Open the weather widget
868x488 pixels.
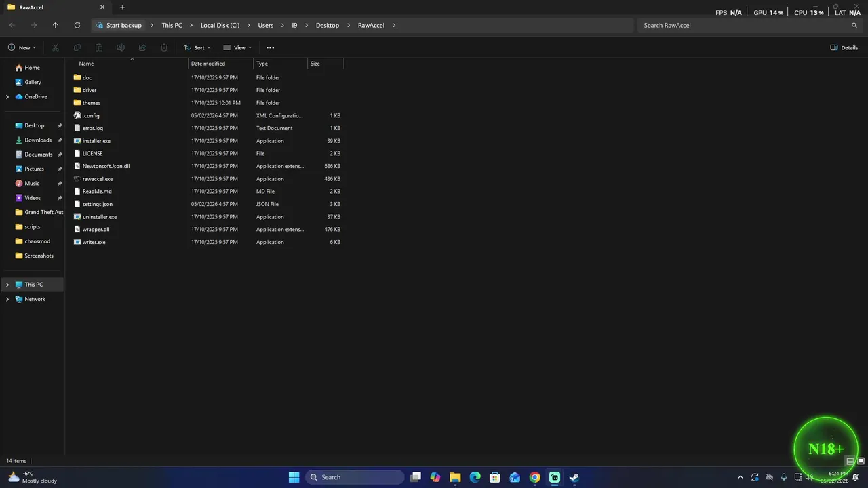click(32, 477)
